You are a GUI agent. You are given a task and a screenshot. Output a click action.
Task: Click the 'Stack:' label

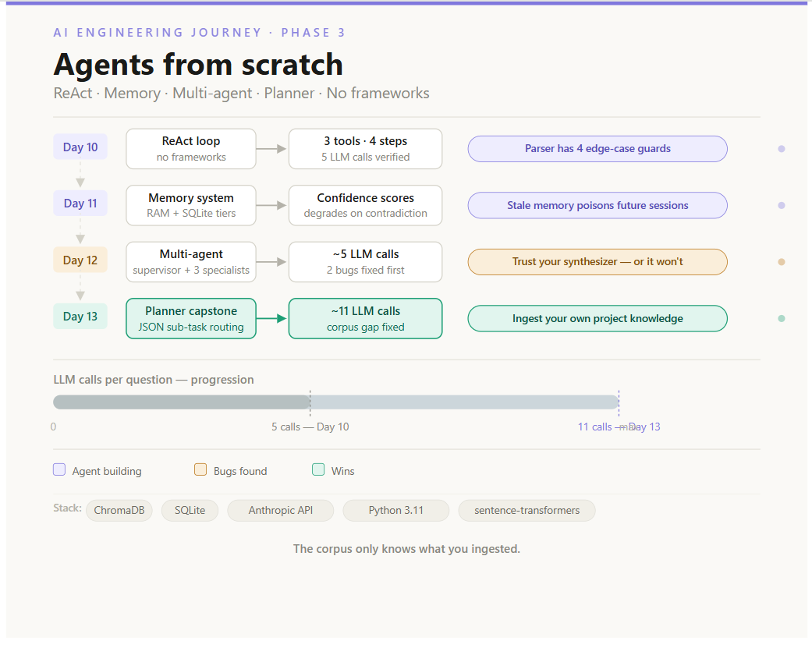[x=67, y=508]
